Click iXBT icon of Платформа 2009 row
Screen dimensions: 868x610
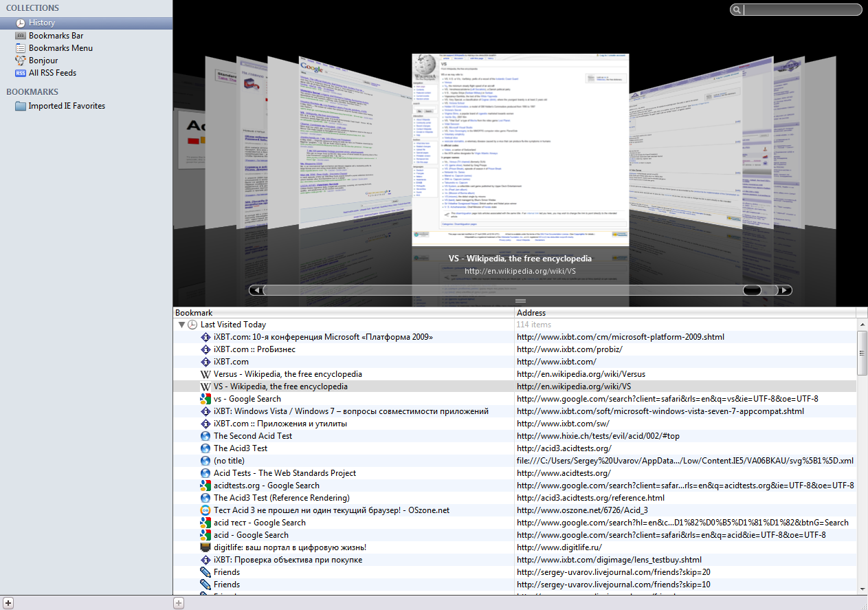click(205, 337)
